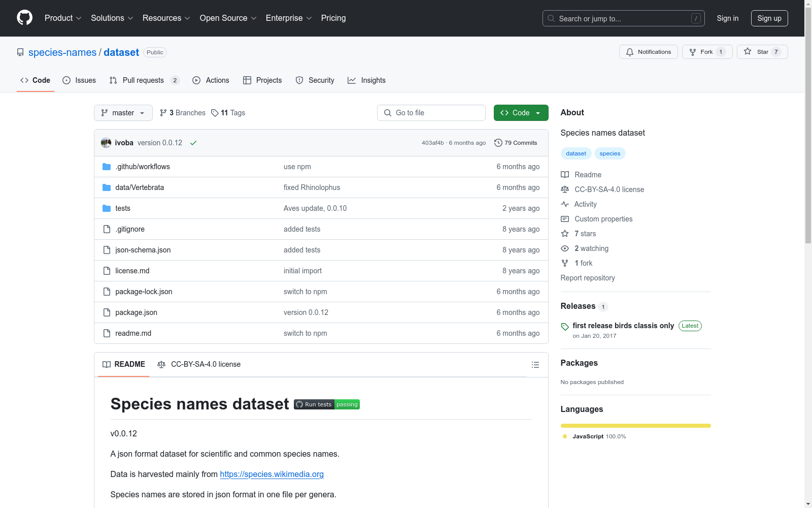Fork the repository

(707, 52)
